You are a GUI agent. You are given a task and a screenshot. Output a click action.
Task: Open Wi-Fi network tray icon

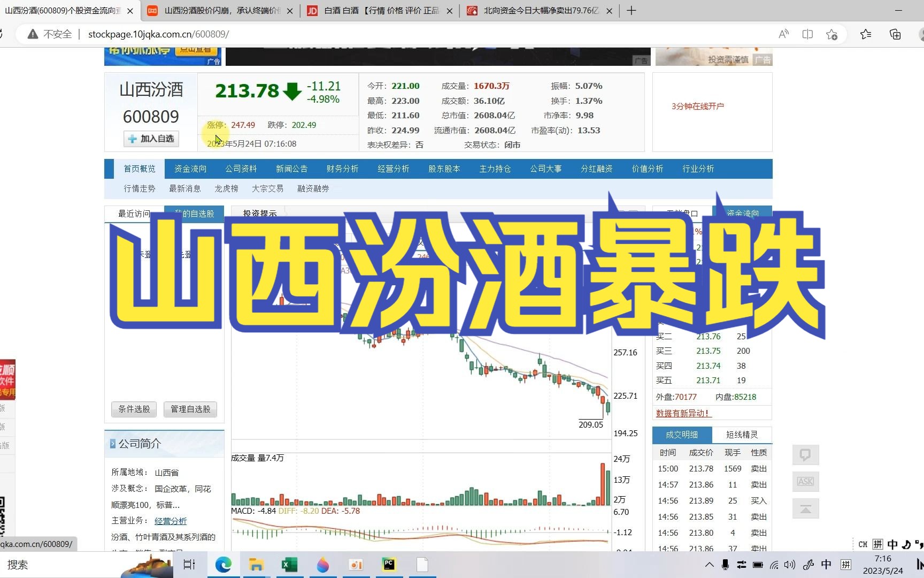coord(774,565)
